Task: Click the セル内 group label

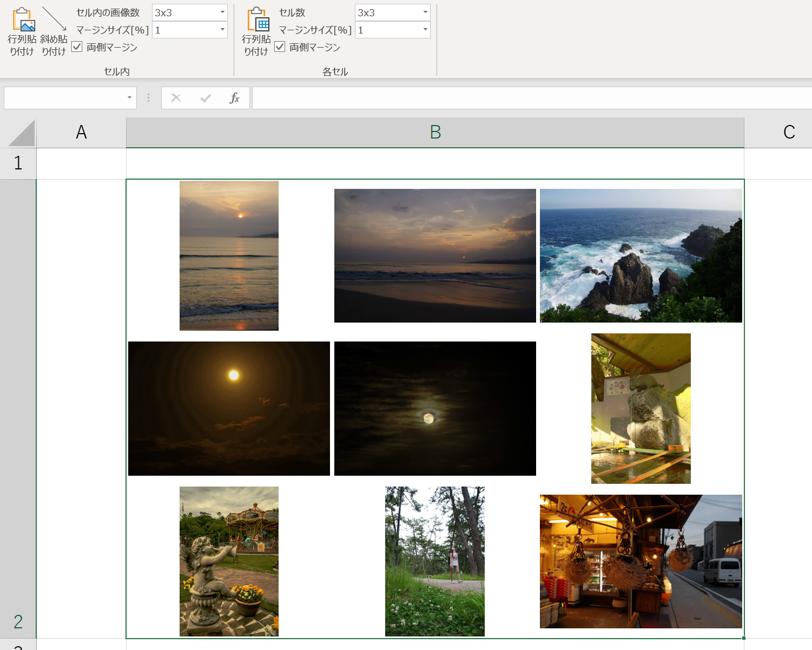Action: click(117, 71)
